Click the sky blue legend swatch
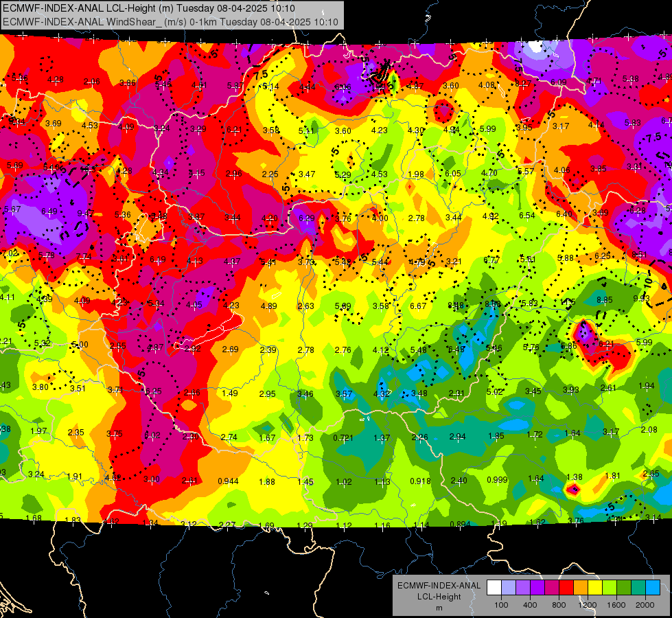 653,588
